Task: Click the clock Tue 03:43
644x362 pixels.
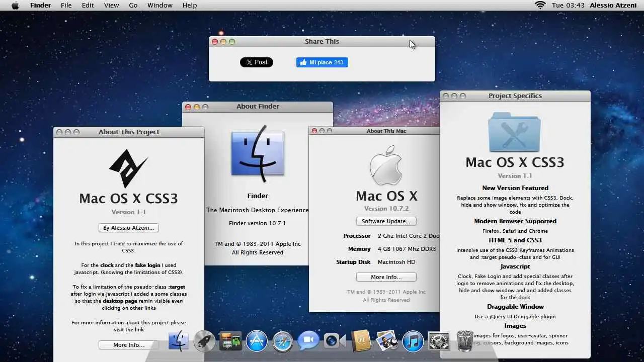Action: pyautogui.click(x=568, y=5)
